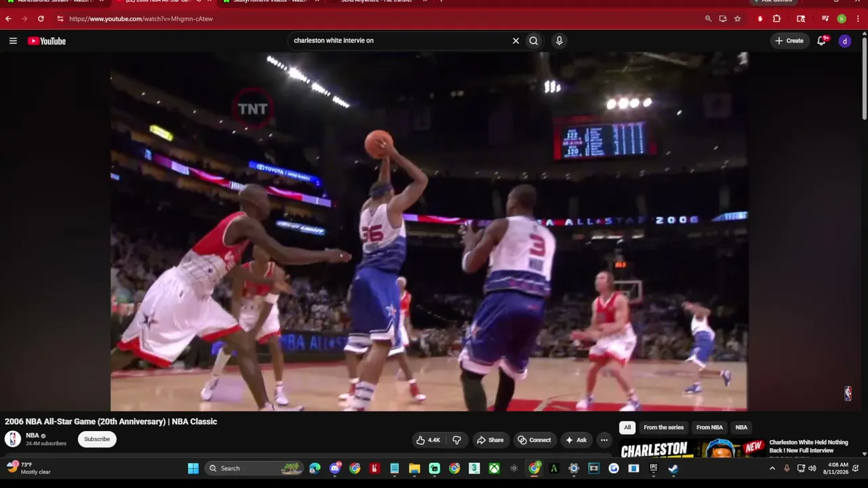This screenshot has width=868, height=488.
Task: Open Steam from the taskbar
Action: pyautogui.click(x=673, y=468)
